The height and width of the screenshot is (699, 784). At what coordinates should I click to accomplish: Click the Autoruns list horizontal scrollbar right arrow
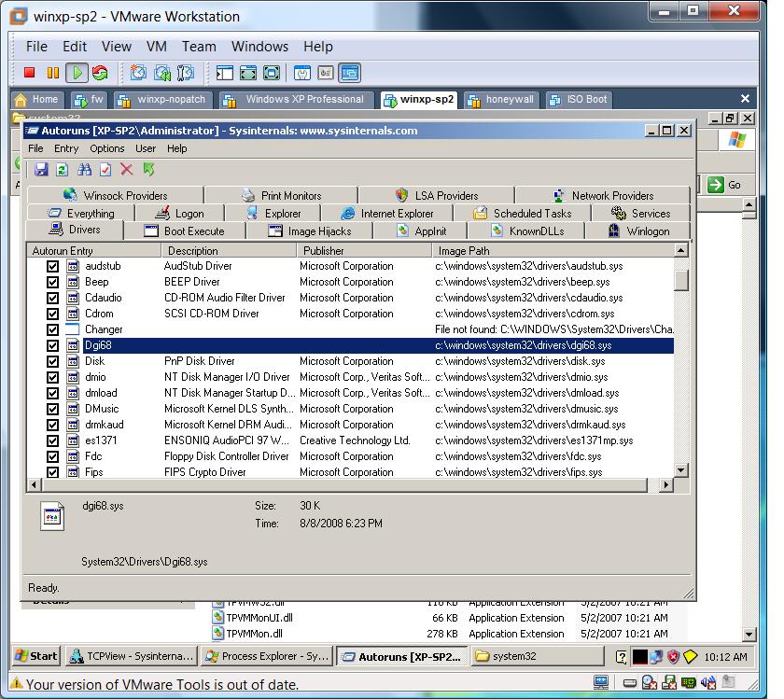665,484
